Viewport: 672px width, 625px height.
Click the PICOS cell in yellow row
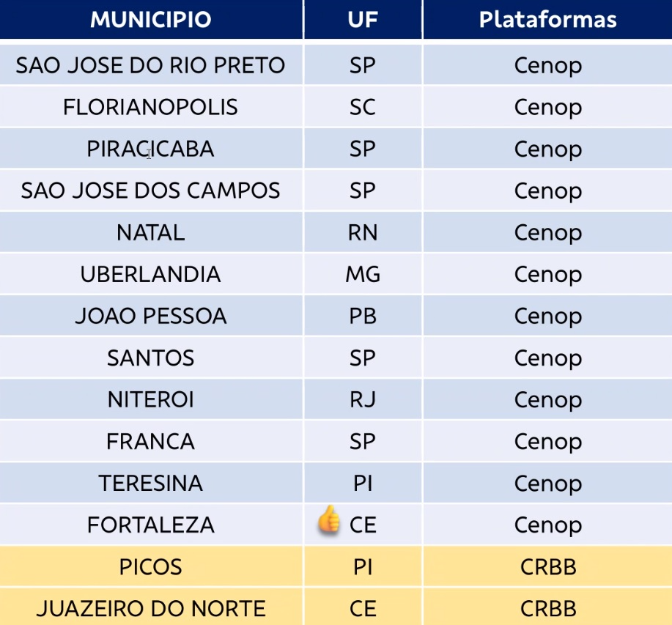[151, 566]
